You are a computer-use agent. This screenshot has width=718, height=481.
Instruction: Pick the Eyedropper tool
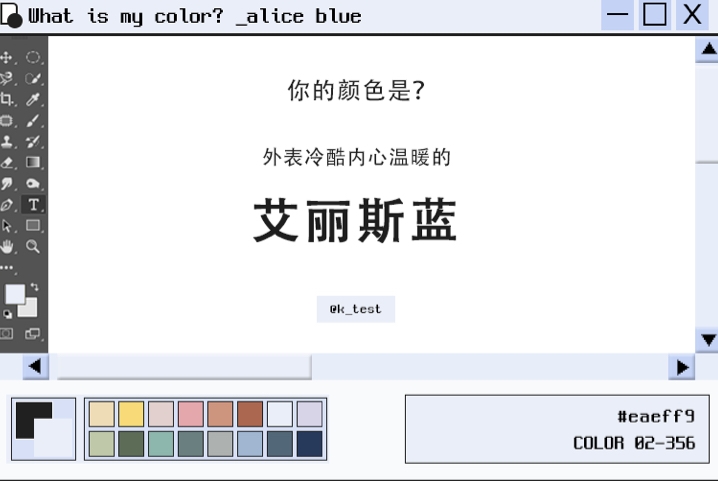tap(33, 99)
